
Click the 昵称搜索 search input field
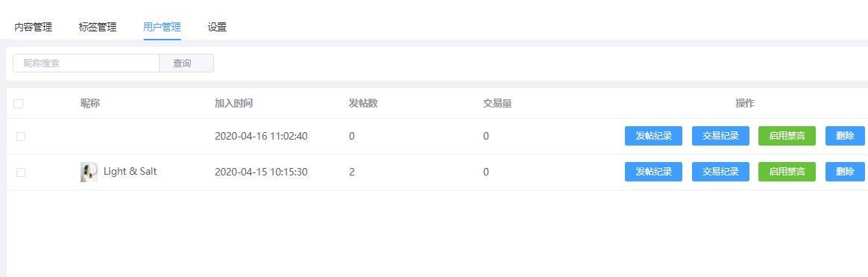[86, 63]
